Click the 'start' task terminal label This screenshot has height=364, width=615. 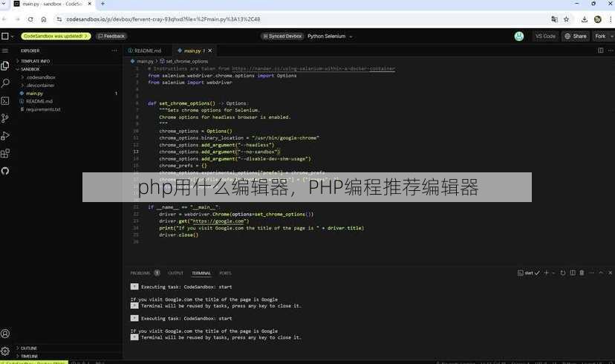[x=529, y=273]
